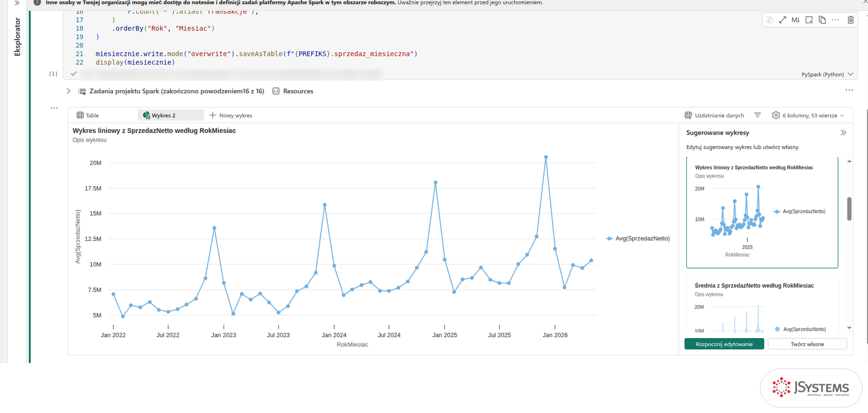The height and width of the screenshot is (413, 868).
Task: Click the RokMiesiac x-axis label of main chart
Action: tap(352, 345)
